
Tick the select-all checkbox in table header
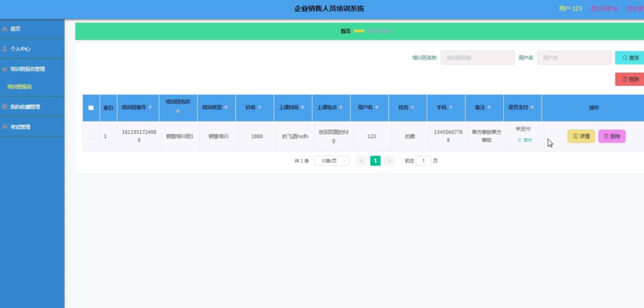click(91, 108)
